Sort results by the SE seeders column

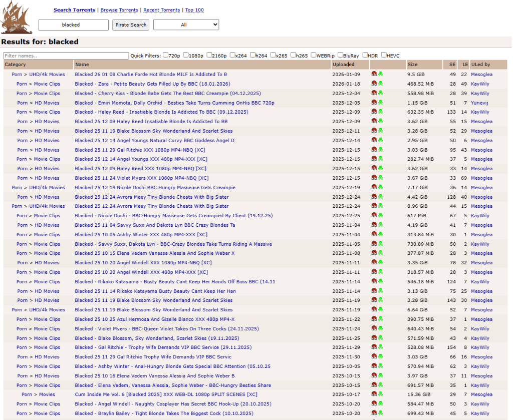coord(452,65)
